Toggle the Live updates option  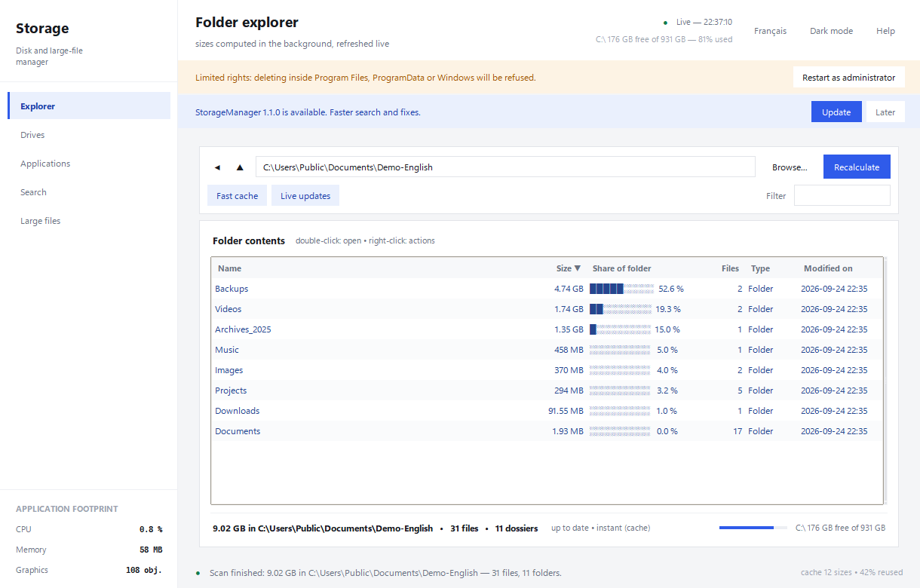coord(305,196)
